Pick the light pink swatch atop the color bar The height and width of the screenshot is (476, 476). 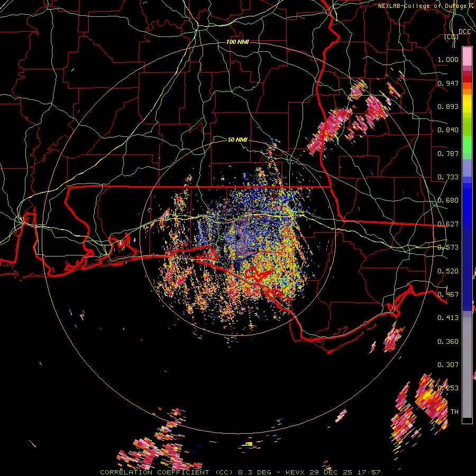[x=467, y=56]
